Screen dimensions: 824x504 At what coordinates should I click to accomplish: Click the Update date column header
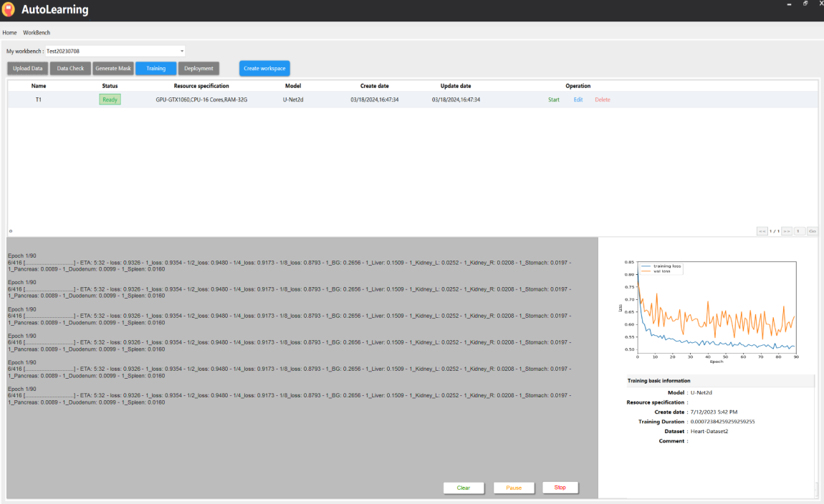pyautogui.click(x=456, y=86)
